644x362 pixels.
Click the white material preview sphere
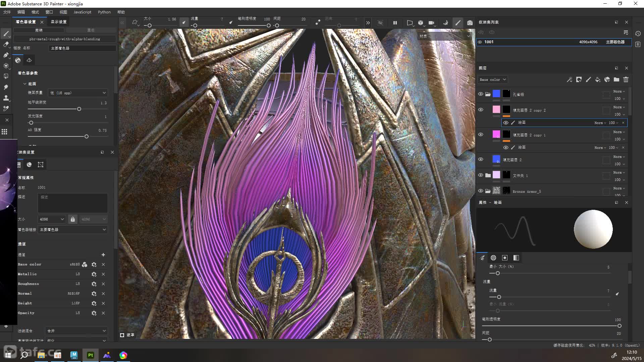point(593,230)
